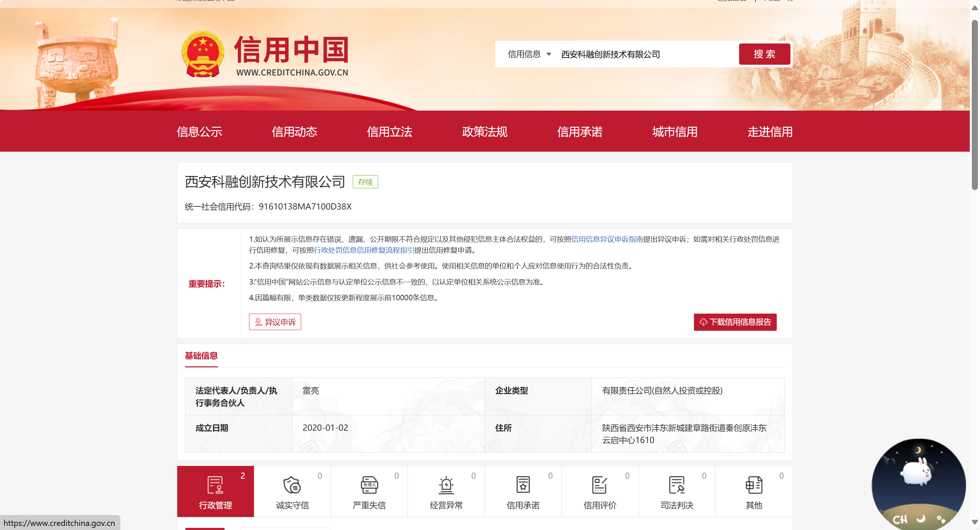Open the 行政管理 category icon
The width and height of the screenshot is (980, 530).
point(215,485)
